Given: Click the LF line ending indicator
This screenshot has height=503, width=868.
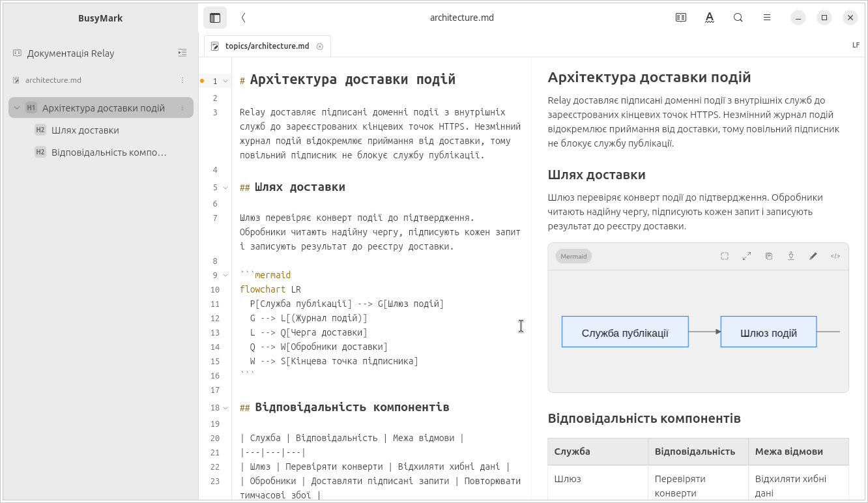Looking at the screenshot, I should 856,46.
